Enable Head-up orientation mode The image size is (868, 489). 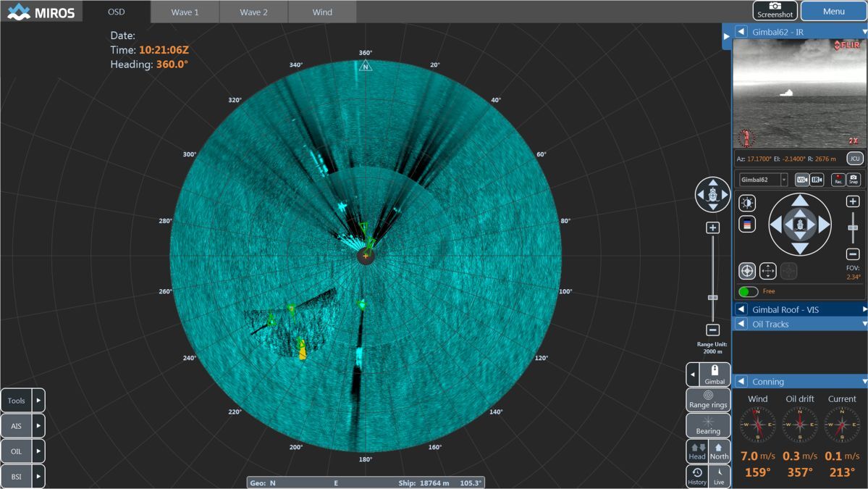[x=697, y=451]
